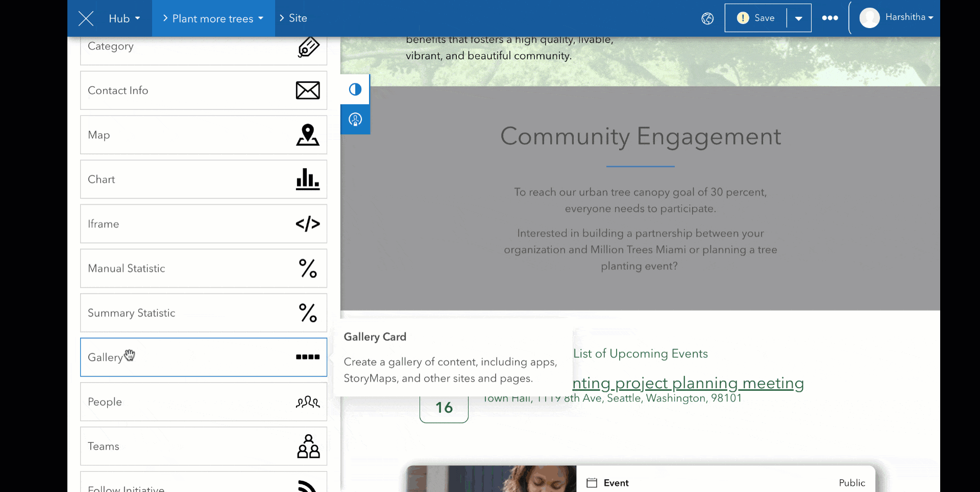
Task: Click the Manual Statistic percent icon
Action: pos(308,268)
